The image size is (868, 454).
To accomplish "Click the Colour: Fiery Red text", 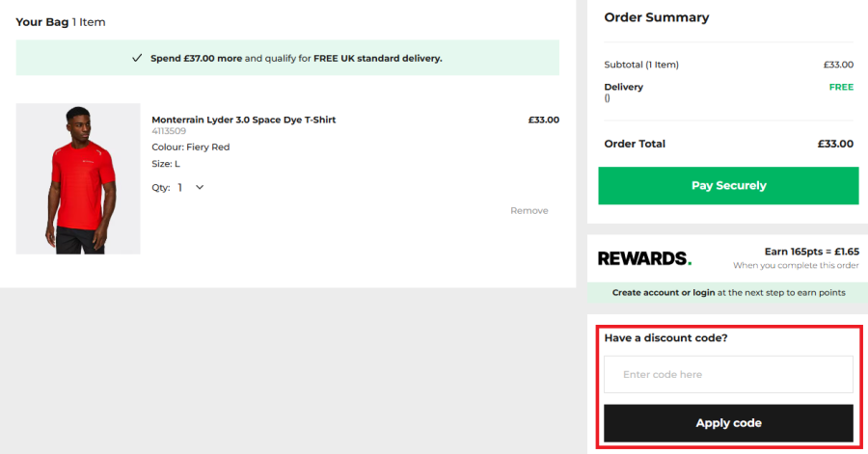I will click(190, 147).
